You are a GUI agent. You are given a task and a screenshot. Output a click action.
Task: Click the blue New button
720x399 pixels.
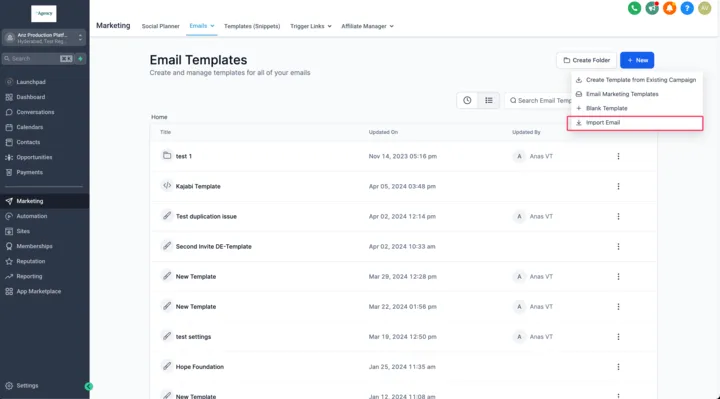[x=637, y=60]
